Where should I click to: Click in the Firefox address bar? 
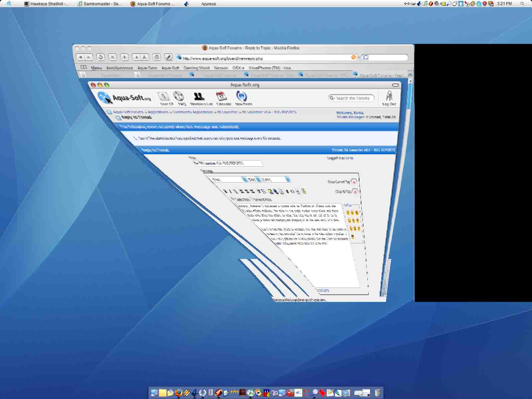pos(266,58)
